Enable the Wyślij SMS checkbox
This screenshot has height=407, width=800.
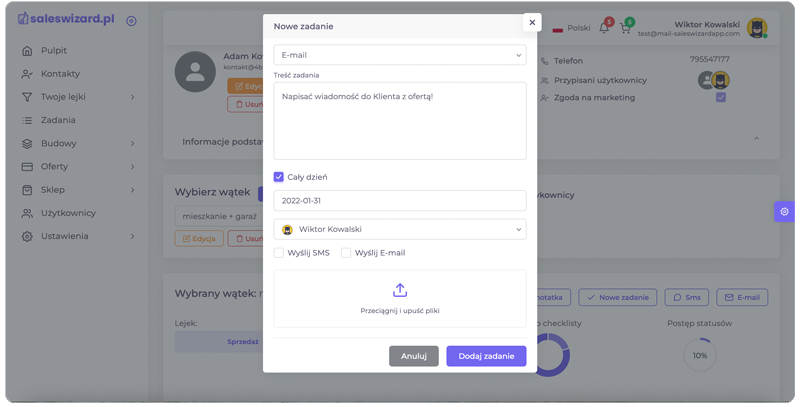pos(279,253)
